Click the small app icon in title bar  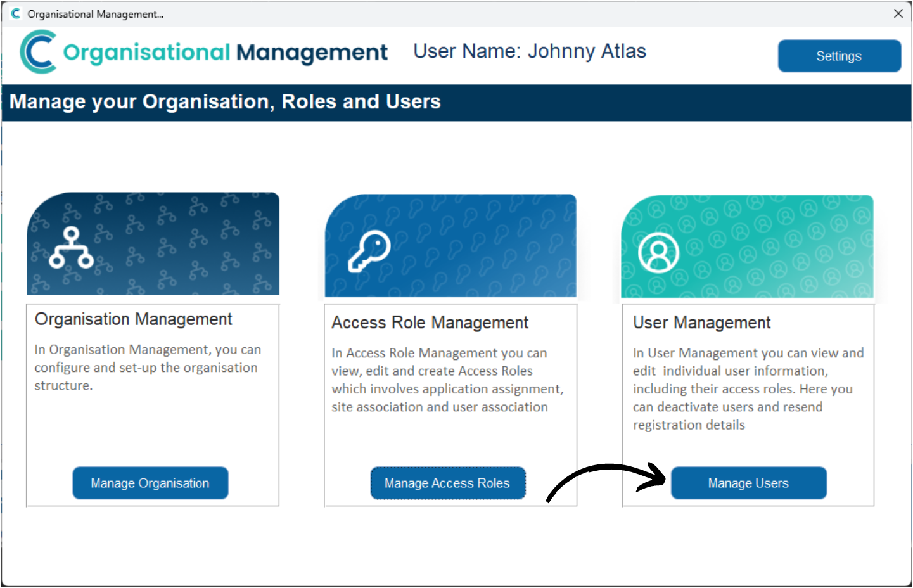pos(16,13)
